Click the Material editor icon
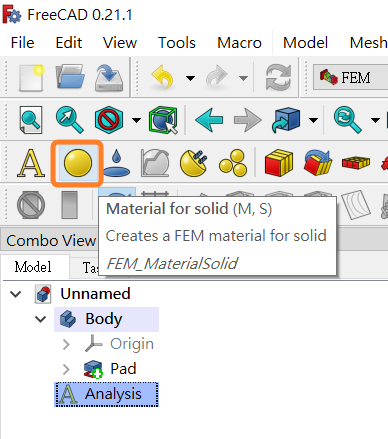This screenshot has width=388, height=439. tap(233, 163)
